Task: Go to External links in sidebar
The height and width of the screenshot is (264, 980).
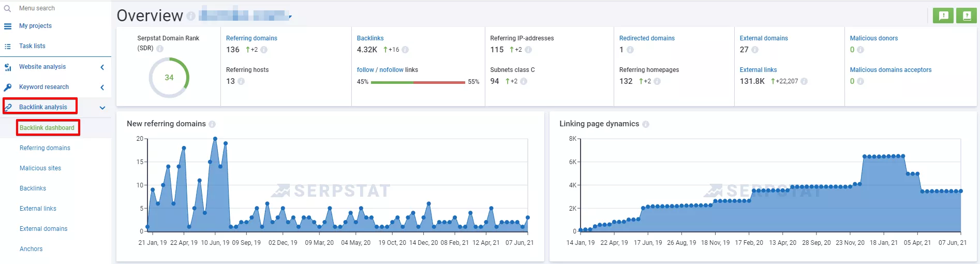Action: click(38, 209)
